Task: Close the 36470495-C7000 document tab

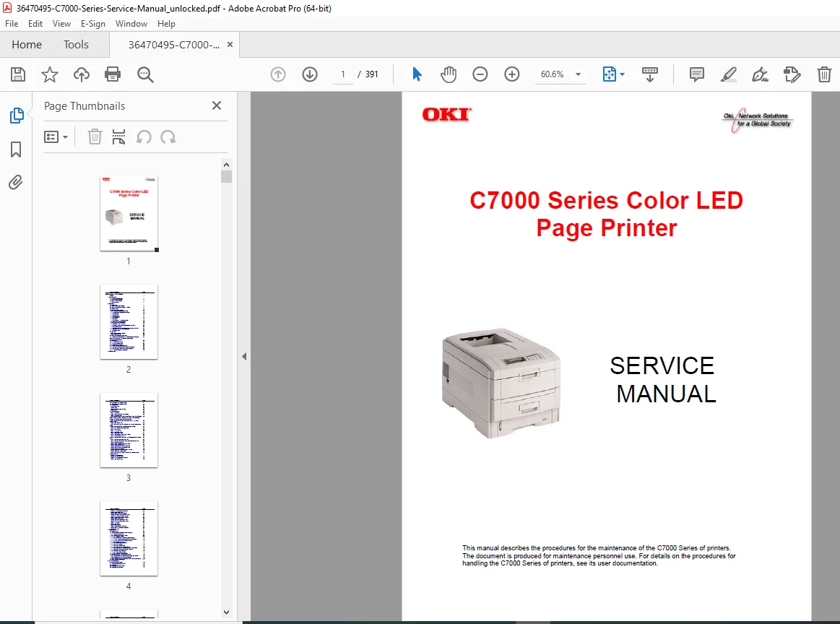Action: 230,45
